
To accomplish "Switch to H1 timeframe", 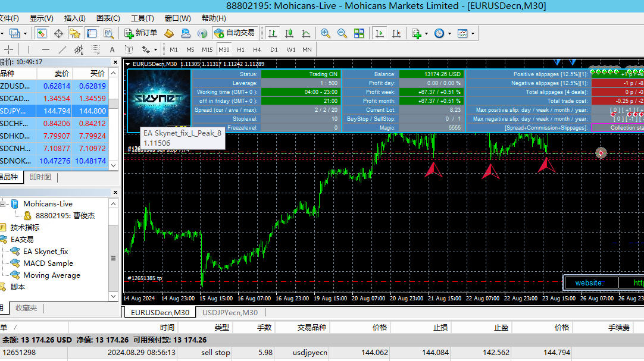I will pyautogui.click(x=240, y=49).
